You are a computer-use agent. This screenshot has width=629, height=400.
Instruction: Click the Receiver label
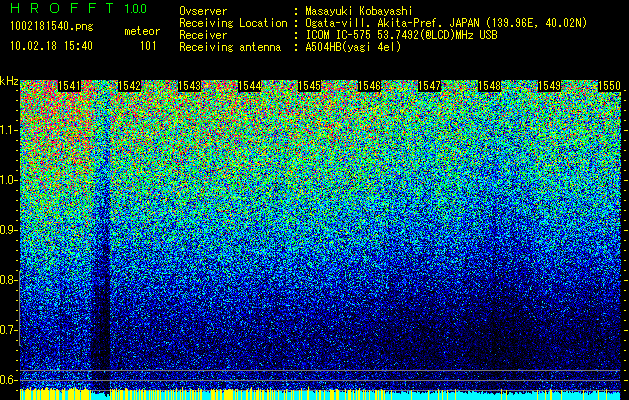203,35
